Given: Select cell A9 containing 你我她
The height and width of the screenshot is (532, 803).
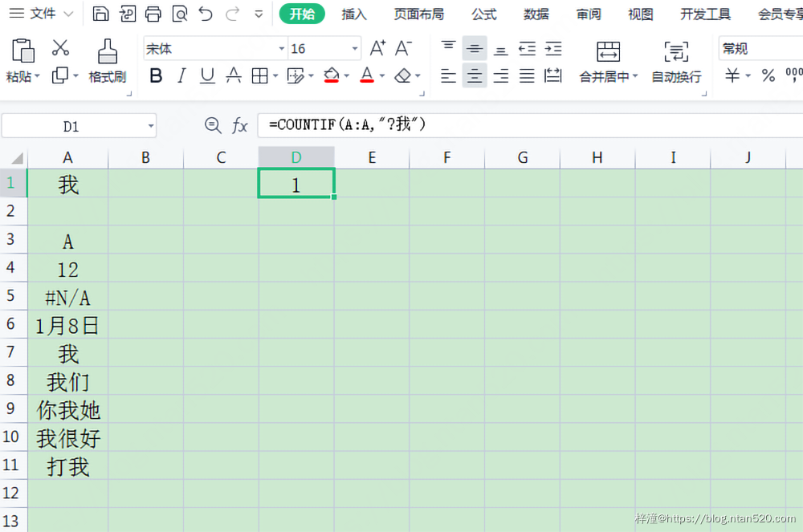Looking at the screenshot, I should pos(67,409).
